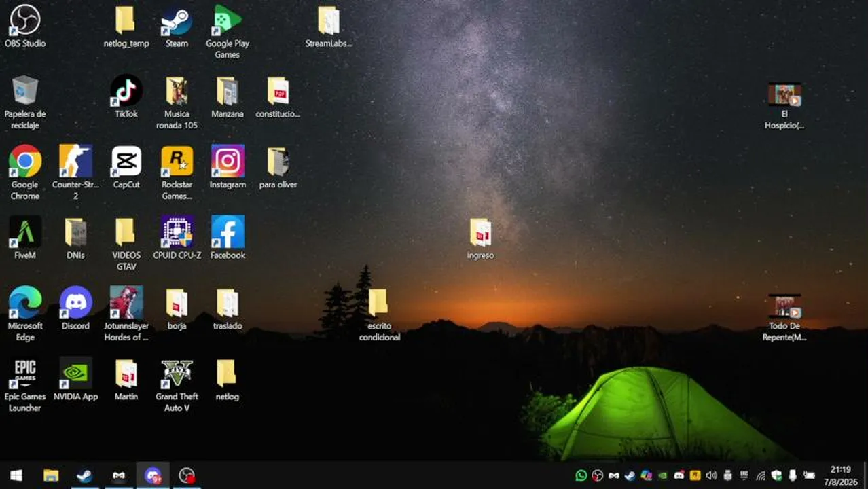Select Todo De Repente video file thumbnail
Screen dimensions: 868x489
784,317
